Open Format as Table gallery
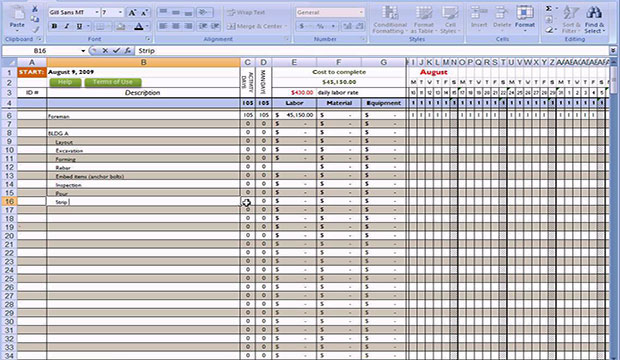 pos(423,20)
